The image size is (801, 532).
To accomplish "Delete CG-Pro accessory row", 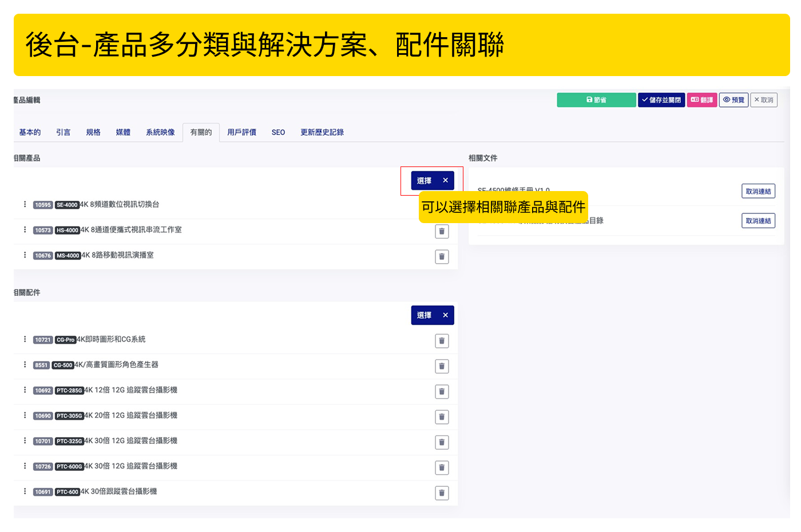I will pos(442,341).
